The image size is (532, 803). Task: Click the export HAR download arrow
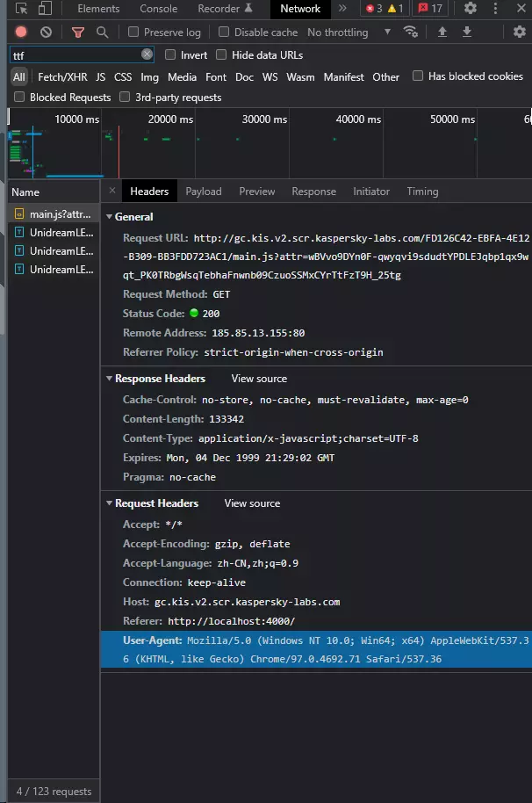(x=467, y=33)
